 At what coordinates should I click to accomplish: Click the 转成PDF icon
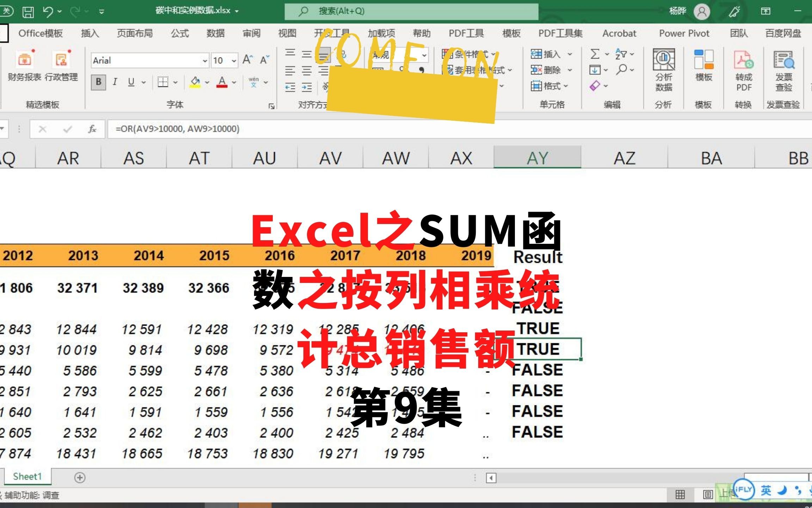point(743,60)
